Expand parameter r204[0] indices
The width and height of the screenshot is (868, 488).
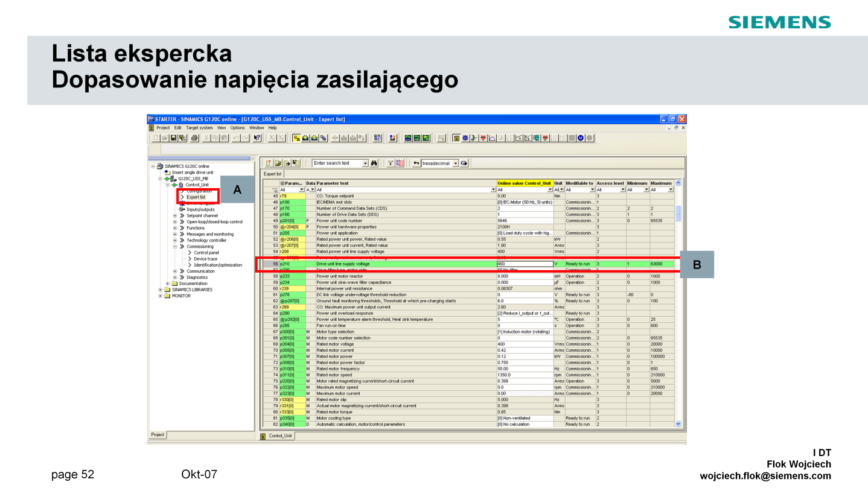click(x=282, y=227)
